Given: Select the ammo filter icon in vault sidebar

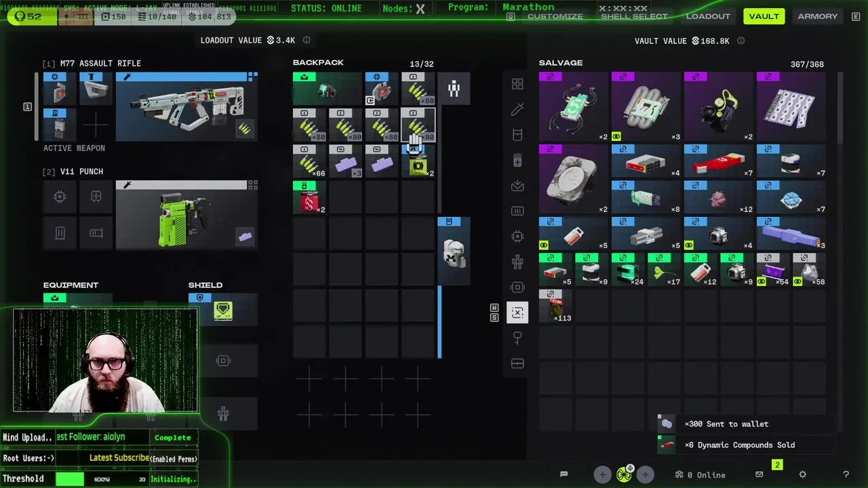Looking at the screenshot, I should [517, 211].
